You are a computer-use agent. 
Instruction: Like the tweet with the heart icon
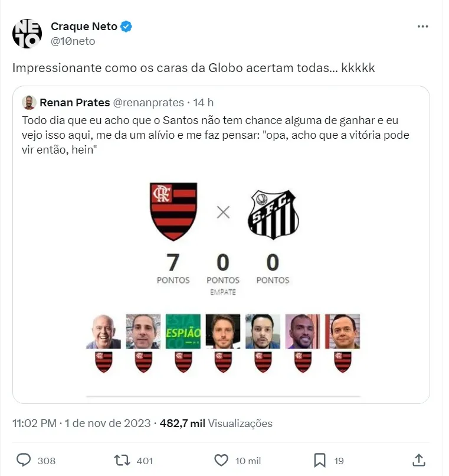(x=221, y=460)
